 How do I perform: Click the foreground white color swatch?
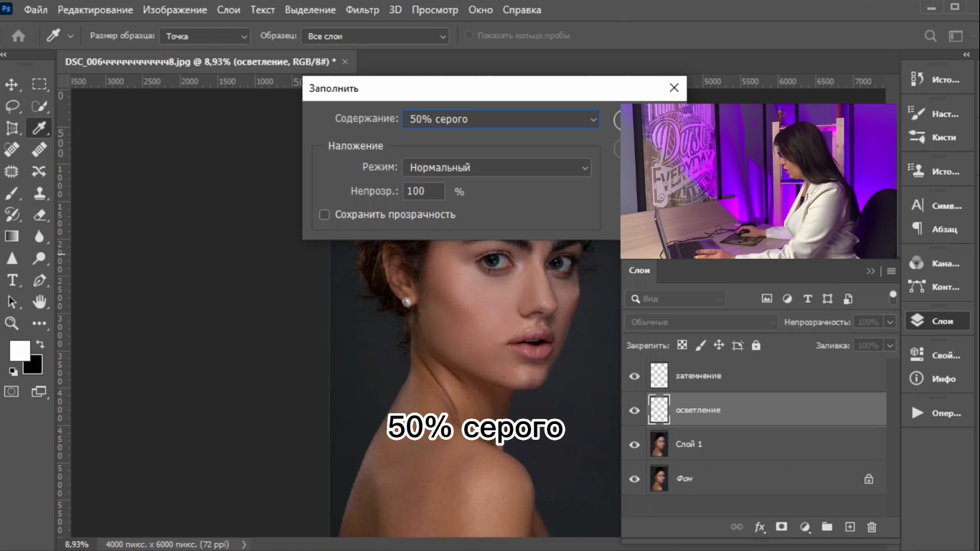coord(19,351)
